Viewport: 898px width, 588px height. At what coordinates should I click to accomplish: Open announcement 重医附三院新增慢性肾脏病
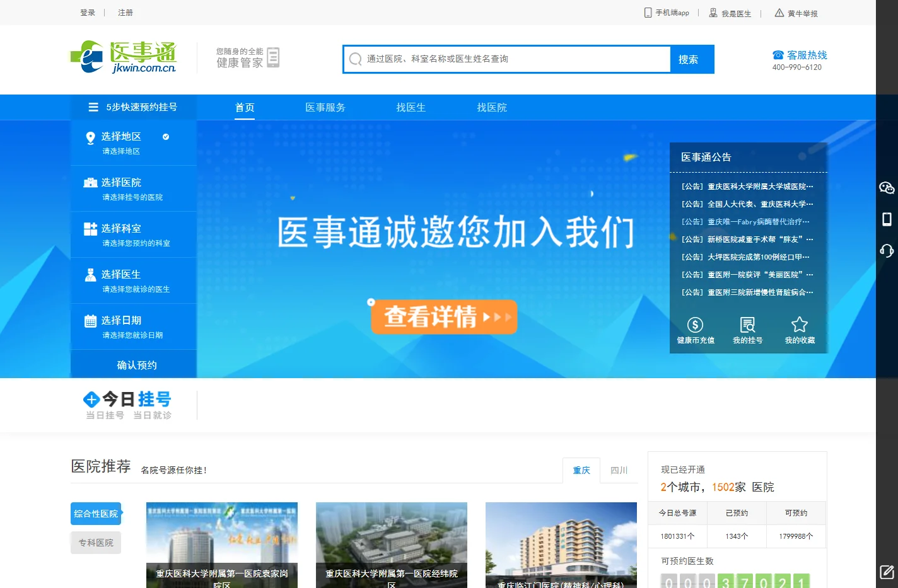(747, 292)
